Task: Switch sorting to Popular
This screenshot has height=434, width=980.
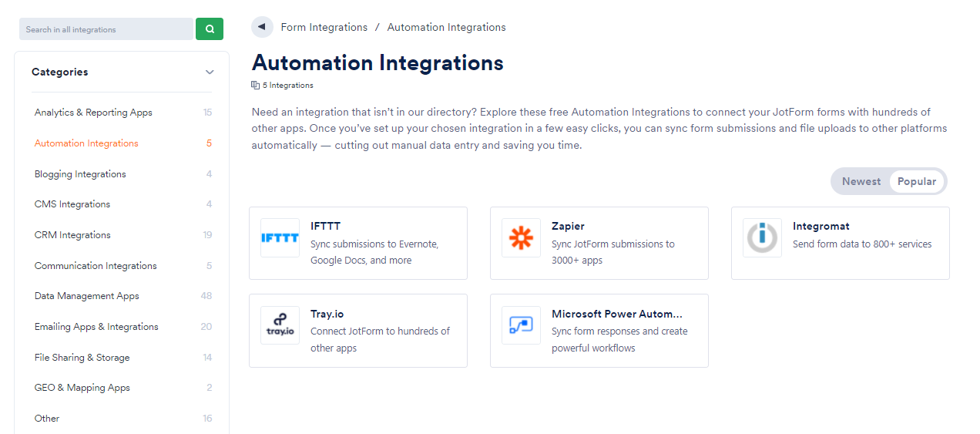Action: 917,181
